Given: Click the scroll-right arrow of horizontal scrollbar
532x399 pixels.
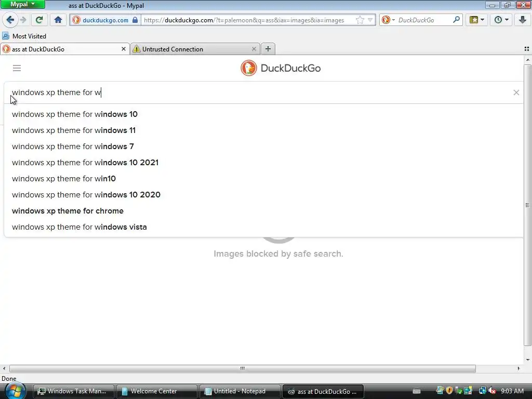Looking at the screenshot, I should (518, 368).
